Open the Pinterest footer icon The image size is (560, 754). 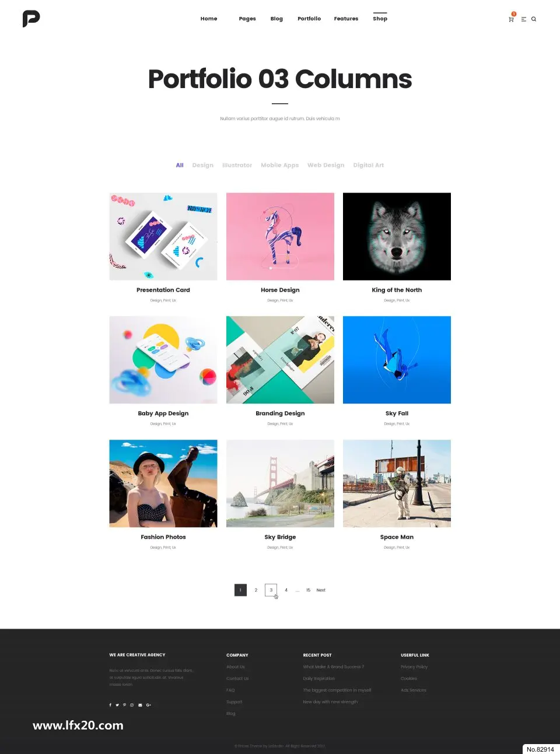124,705
